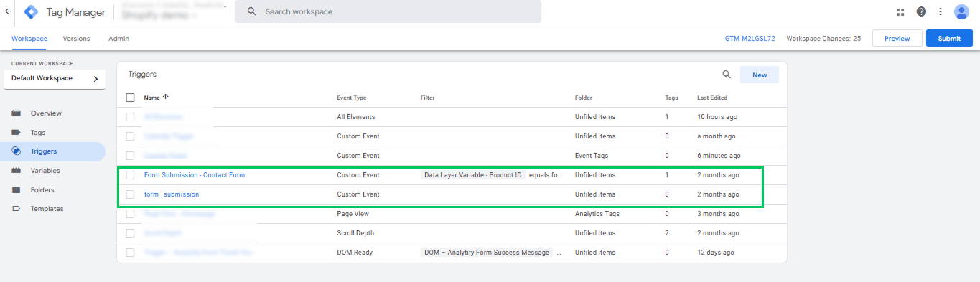
Task: Open the three-dot more options menu
Action: tap(941, 11)
